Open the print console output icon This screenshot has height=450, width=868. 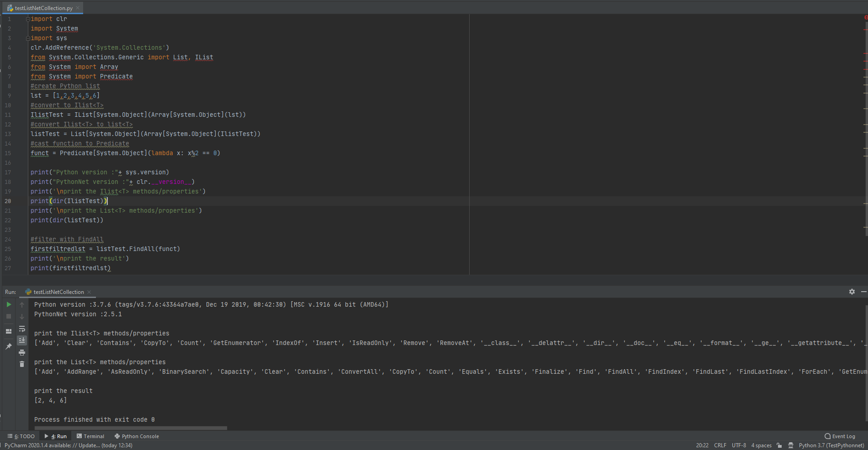pos(22,352)
